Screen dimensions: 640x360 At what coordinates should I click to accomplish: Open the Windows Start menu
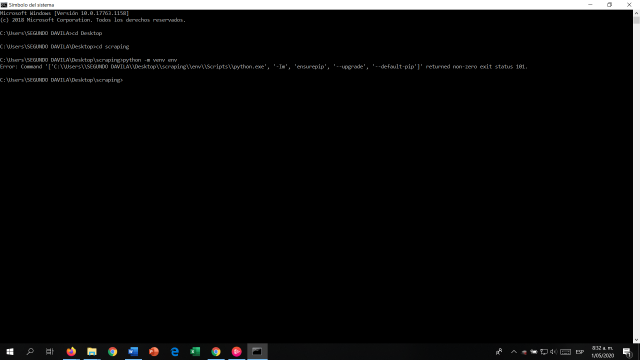[x=10, y=351]
